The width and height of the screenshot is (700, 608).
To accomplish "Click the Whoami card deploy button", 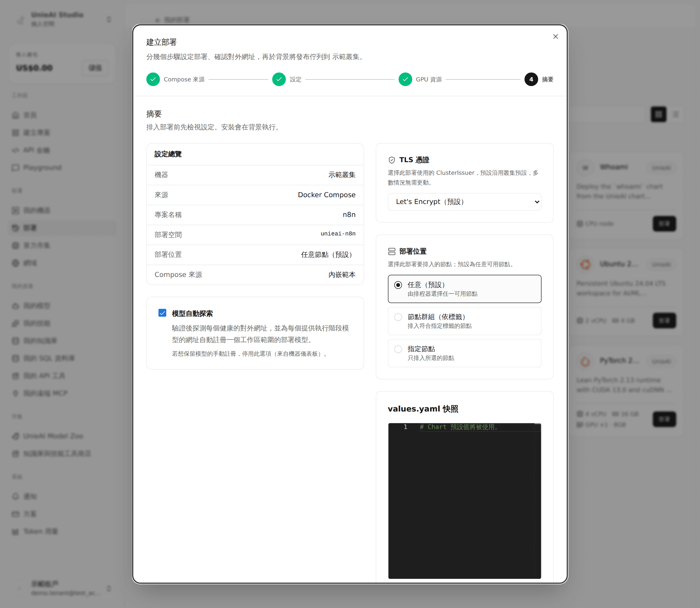I will (x=664, y=224).
